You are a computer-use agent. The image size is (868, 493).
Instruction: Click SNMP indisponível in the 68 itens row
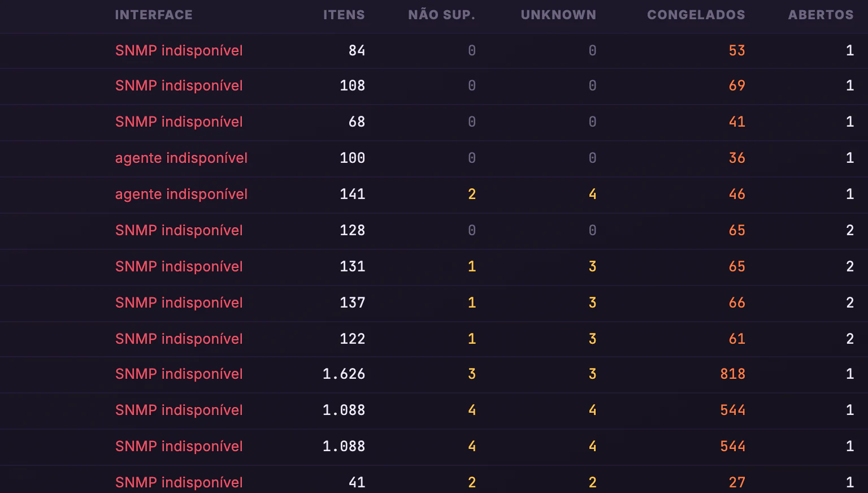tap(179, 122)
